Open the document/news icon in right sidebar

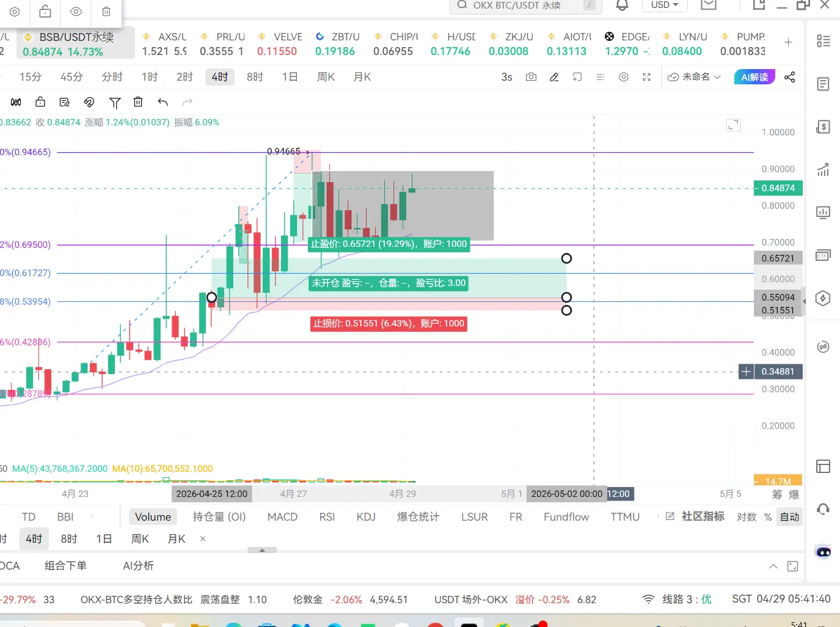point(823,84)
